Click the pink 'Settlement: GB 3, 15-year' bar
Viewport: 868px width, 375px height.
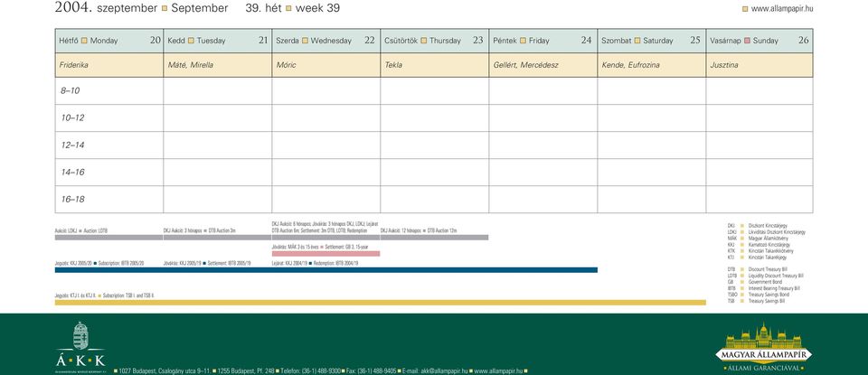point(326,253)
